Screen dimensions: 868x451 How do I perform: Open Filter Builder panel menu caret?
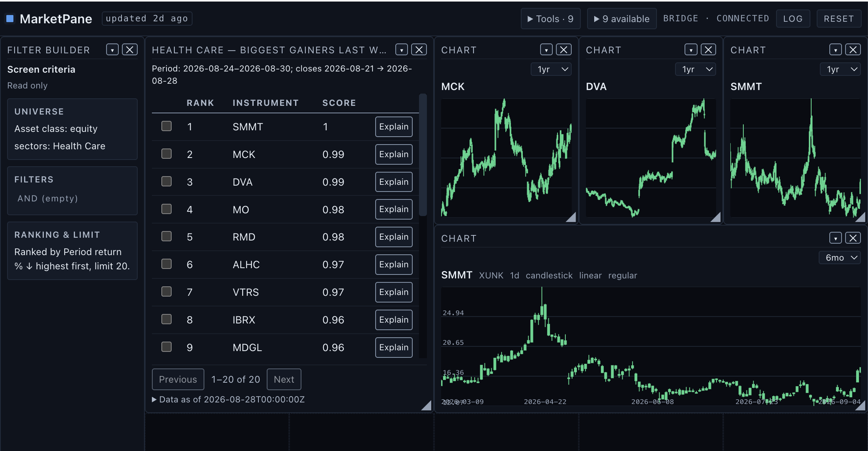(x=112, y=50)
